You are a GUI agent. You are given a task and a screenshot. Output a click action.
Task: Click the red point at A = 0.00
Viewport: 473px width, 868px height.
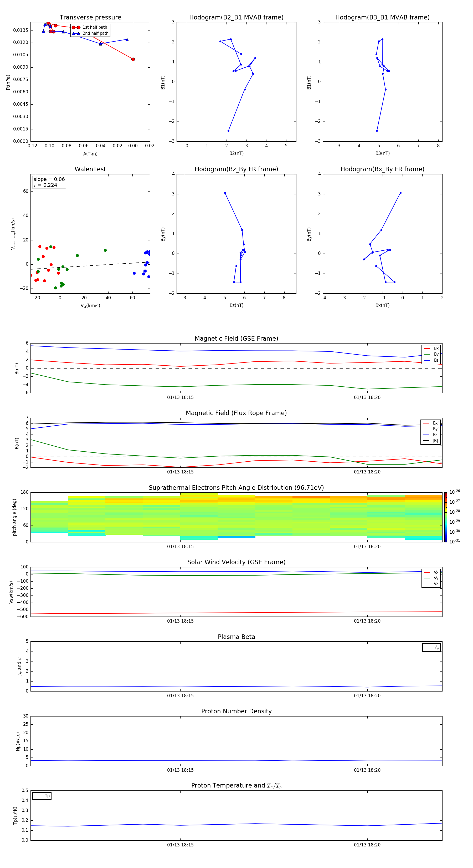133,59
